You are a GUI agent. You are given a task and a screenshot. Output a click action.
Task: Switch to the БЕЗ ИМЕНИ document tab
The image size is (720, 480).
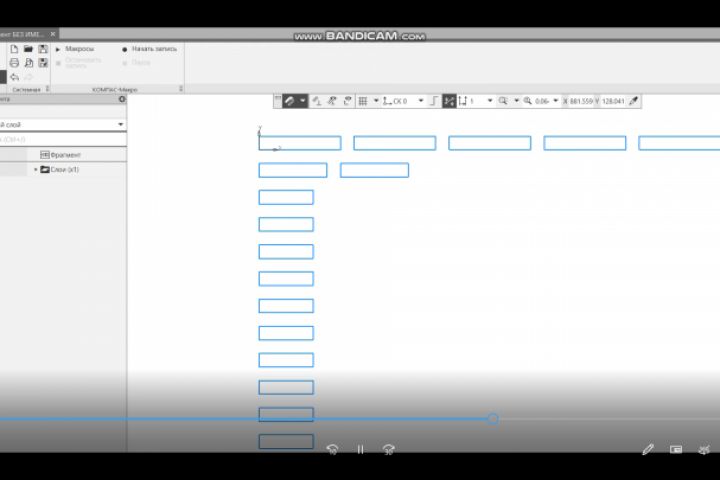point(22,34)
